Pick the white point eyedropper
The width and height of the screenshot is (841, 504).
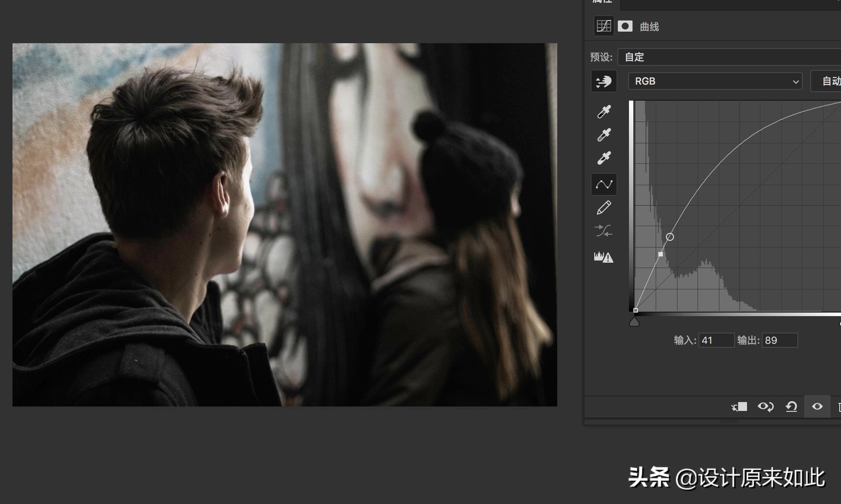tap(604, 158)
